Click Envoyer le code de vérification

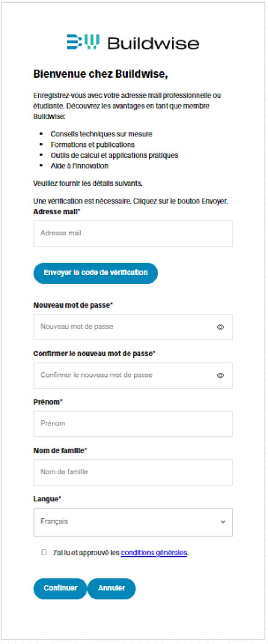tap(95, 273)
